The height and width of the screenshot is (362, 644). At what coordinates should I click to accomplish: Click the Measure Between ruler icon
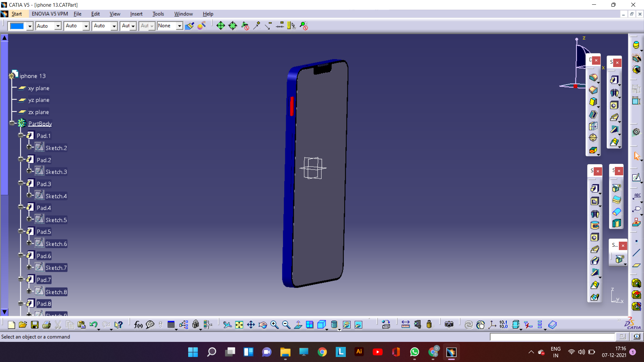point(406,324)
